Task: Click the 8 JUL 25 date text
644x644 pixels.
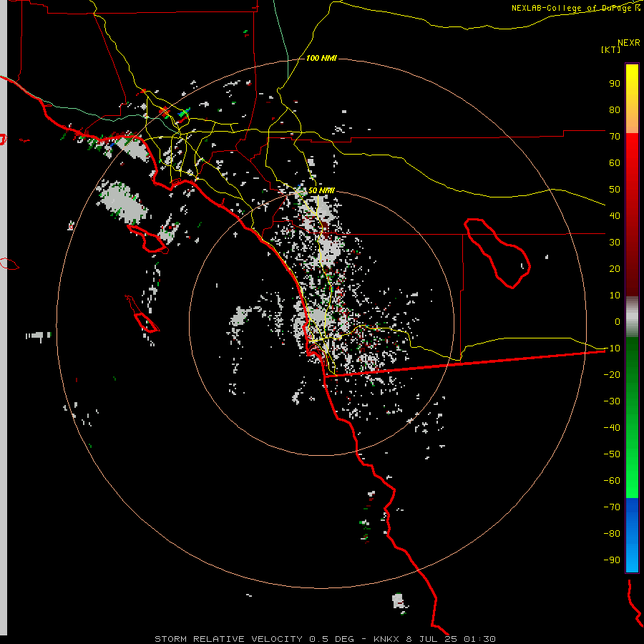Action: point(431,639)
